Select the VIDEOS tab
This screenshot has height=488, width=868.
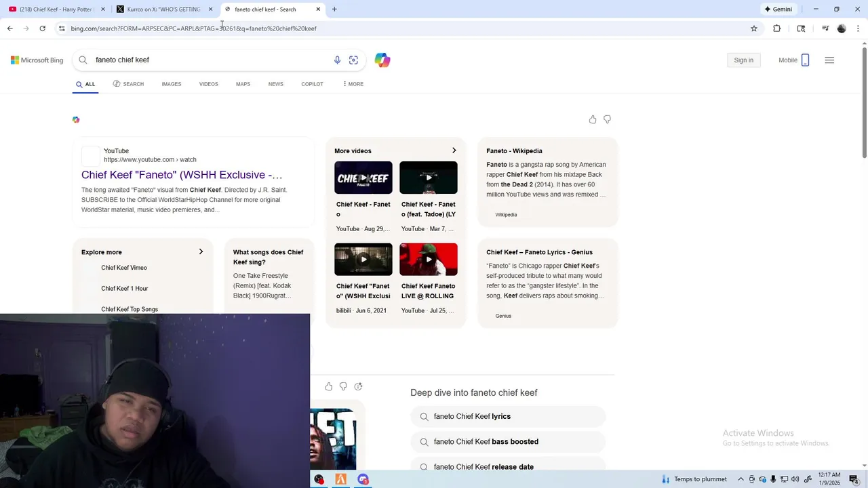pyautogui.click(x=208, y=84)
